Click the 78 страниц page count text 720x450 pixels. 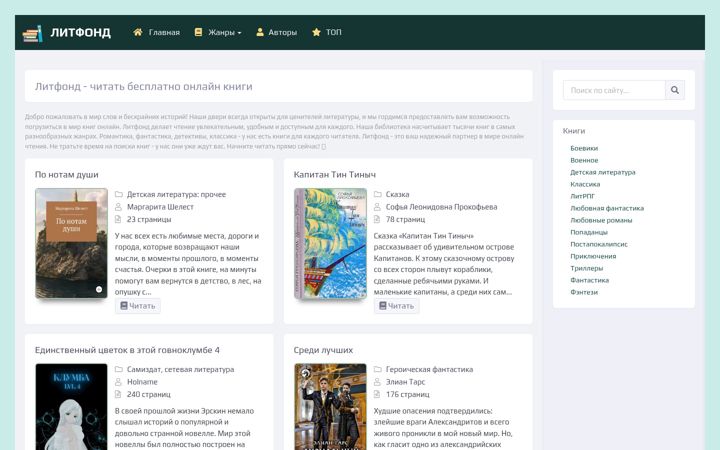pyautogui.click(x=405, y=219)
